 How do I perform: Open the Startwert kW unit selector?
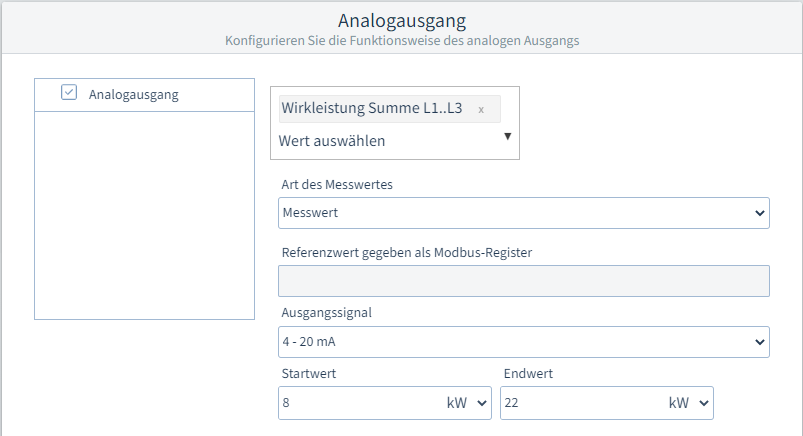coord(467,403)
